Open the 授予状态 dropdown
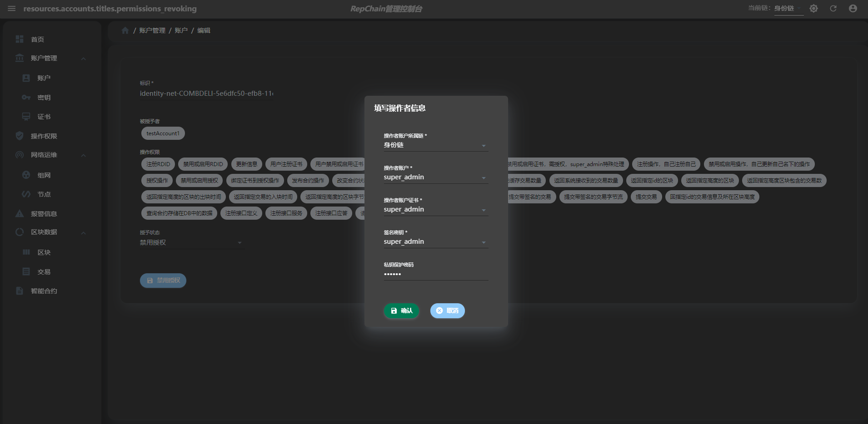This screenshot has height=424, width=868. tap(191, 243)
